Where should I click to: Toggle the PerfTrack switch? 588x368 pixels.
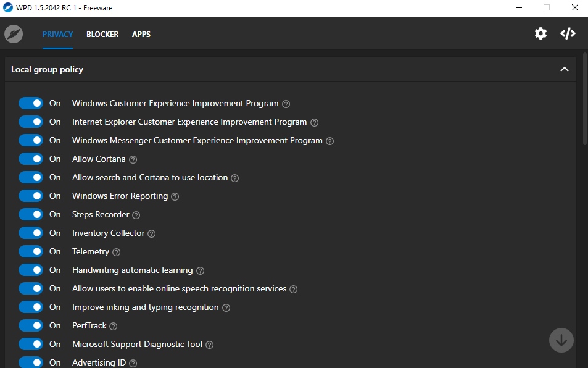coord(31,325)
